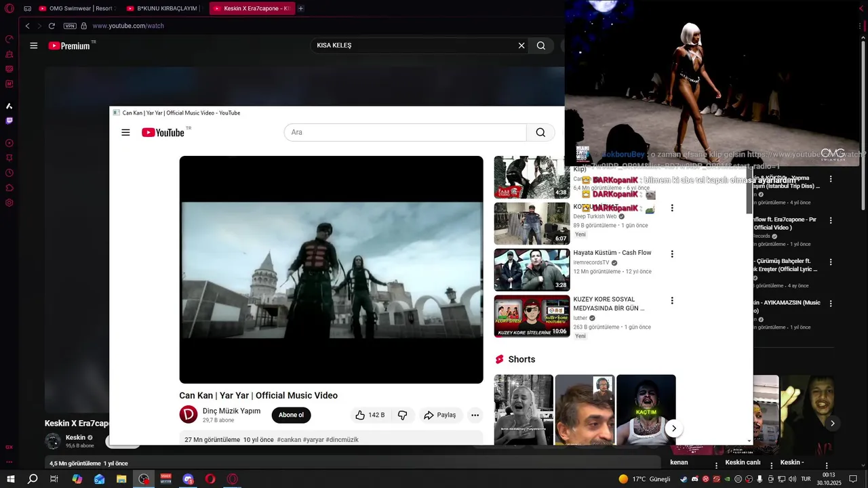Viewport: 868px width, 488px height.
Task: Open Dinç Müzik Yapım channel avatar
Action: pos(189,414)
